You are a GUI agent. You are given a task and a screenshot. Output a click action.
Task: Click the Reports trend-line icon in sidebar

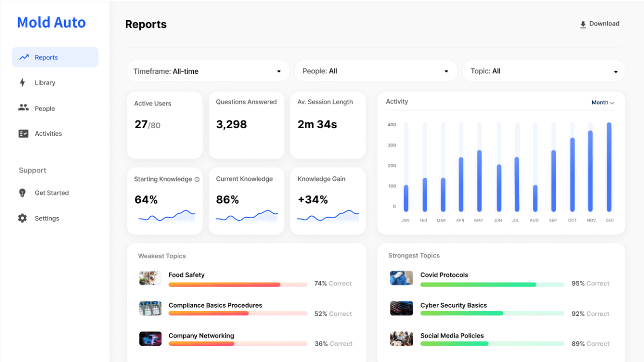[24, 57]
